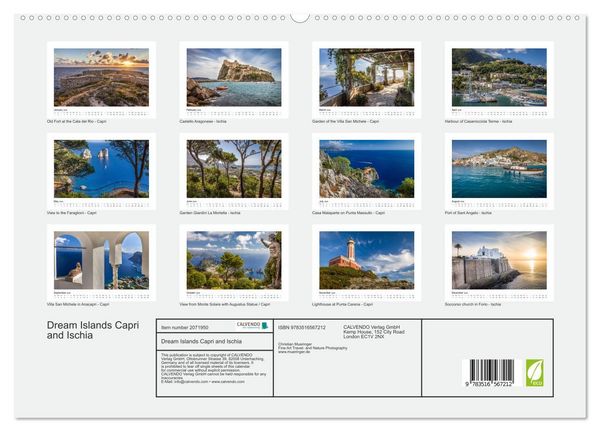This screenshot has width=600, height=432.
Task: Select the Villa San Michele in Anacapri photo
Action: [101, 260]
